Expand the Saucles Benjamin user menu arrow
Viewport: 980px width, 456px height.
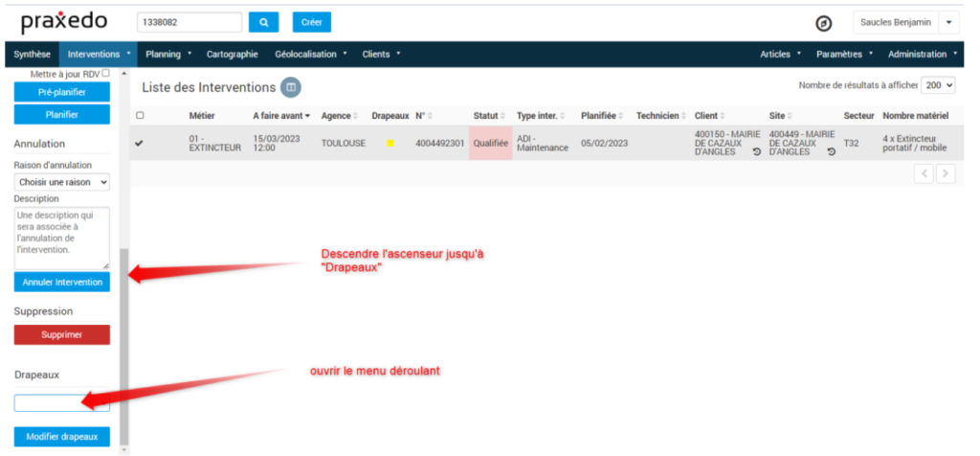pos(947,22)
